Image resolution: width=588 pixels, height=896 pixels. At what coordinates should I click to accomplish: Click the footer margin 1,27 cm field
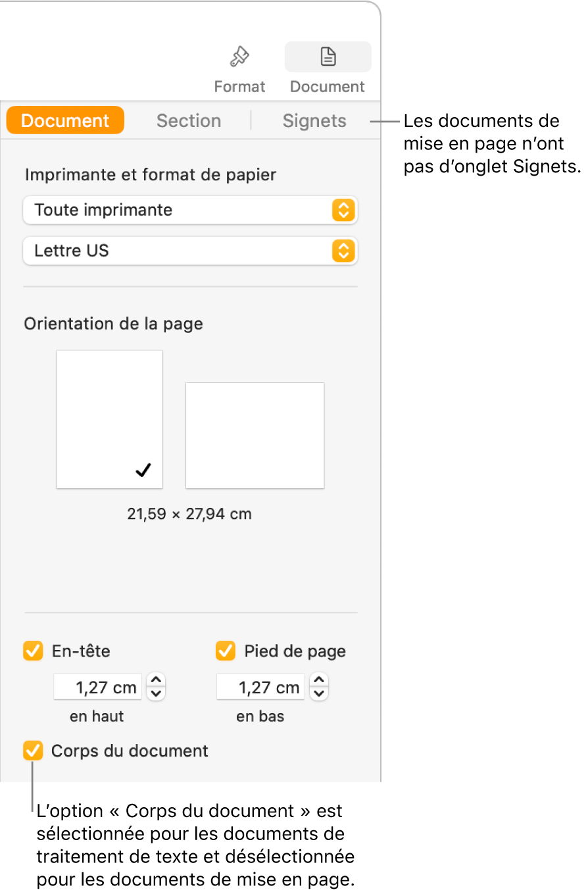point(261,687)
